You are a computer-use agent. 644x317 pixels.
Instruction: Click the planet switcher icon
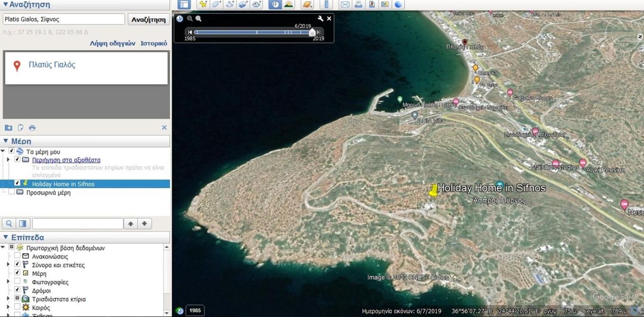[307, 4]
